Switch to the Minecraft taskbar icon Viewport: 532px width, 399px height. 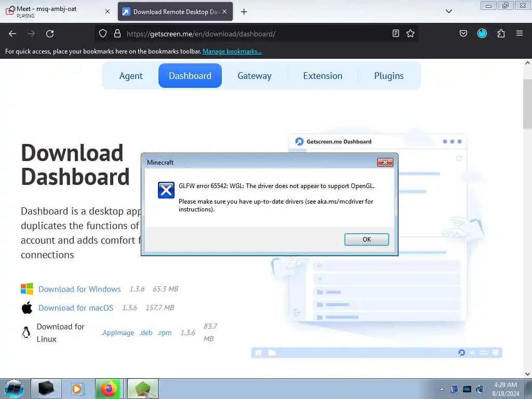point(143,389)
